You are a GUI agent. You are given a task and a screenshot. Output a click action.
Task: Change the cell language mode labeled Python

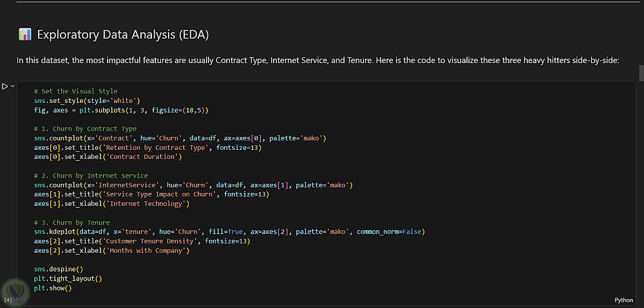[623, 300]
